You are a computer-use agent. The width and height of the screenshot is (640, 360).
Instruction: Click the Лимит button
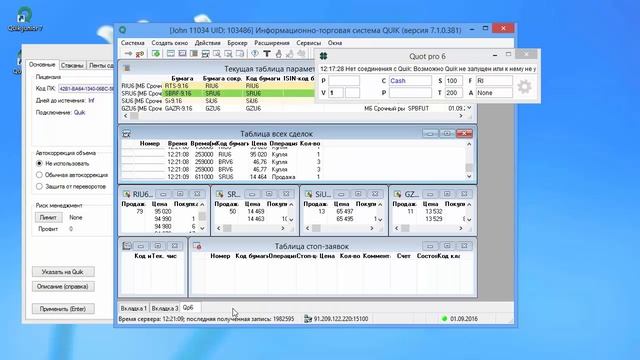(x=48, y=218)
